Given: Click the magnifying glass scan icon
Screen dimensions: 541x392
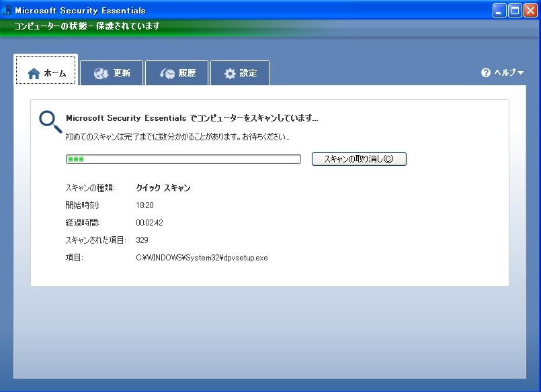Looking at the screenshot, I should tap(50, 121).
